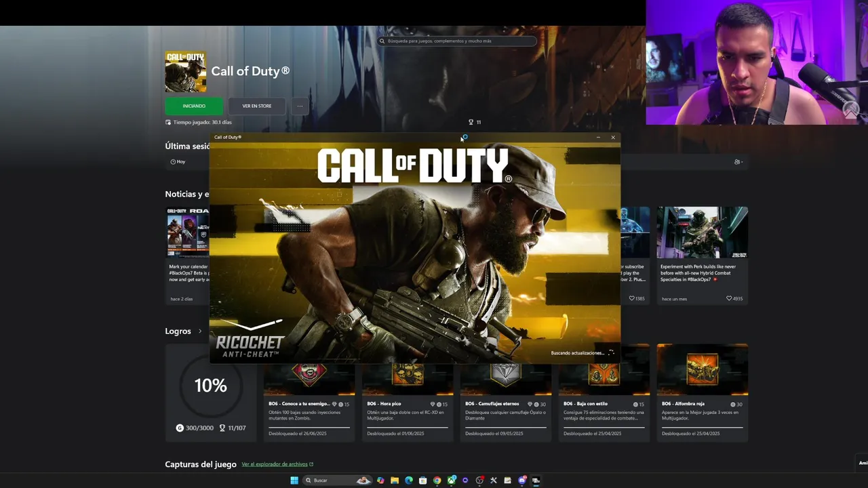Click the Xbox app search field
Viewport: 868px width, 488px height.
(x=457, y=41)
